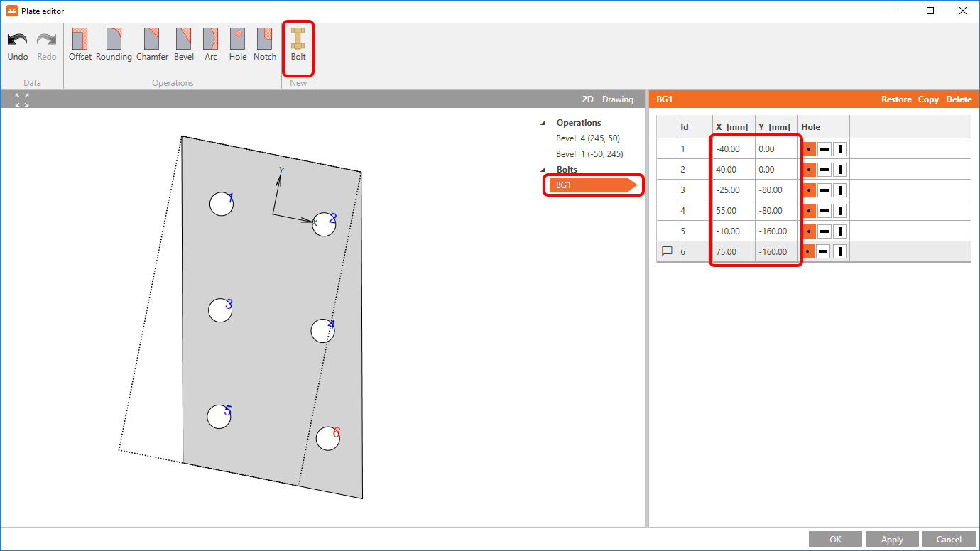Click the X [mm] column header
Viewport: 980px width, 551px height.
click(734, 127)
